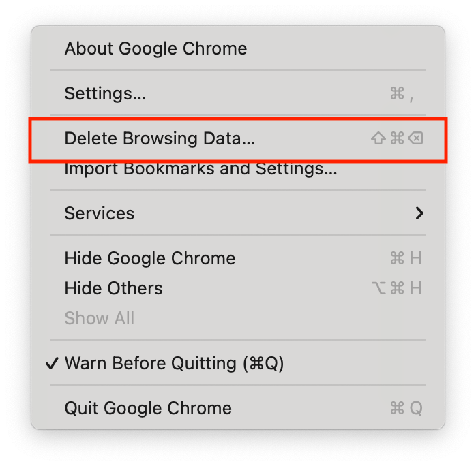Click the checkmark beside Warn Before Quitting
Image resolution: width=476 pixels, height=466 pixels.
pyautogui.click(x=52, y=363)
